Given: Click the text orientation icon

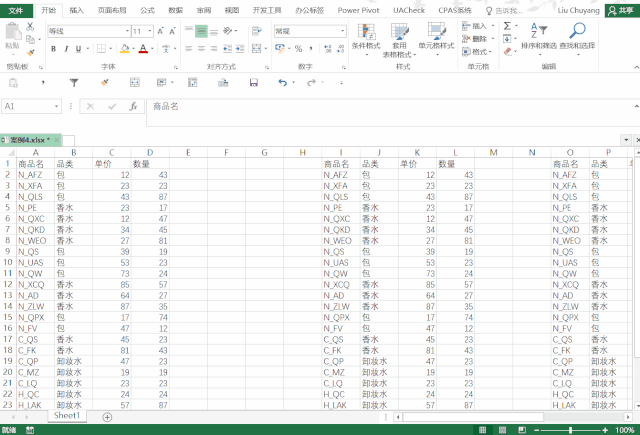Looking at the screenshot, I should click(x=228, y=31).
